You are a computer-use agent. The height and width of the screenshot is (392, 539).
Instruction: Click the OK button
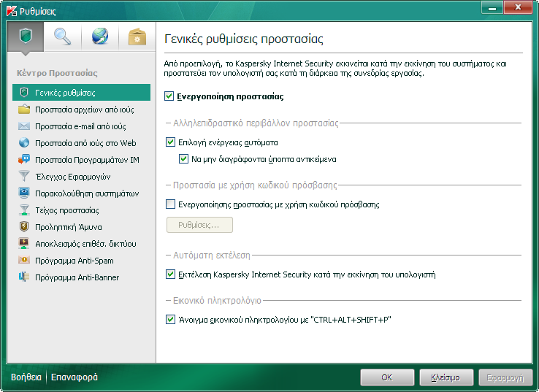[387, 377]
